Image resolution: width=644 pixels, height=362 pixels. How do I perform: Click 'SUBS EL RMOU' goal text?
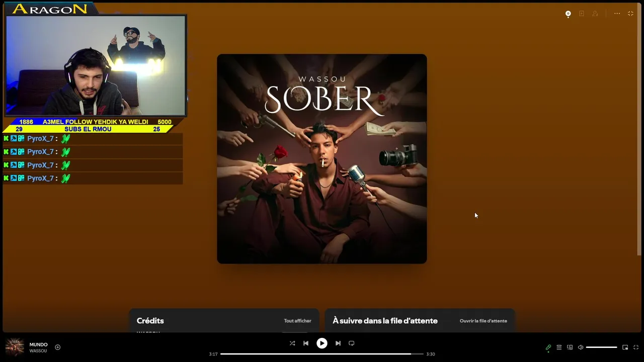[88, 129]
